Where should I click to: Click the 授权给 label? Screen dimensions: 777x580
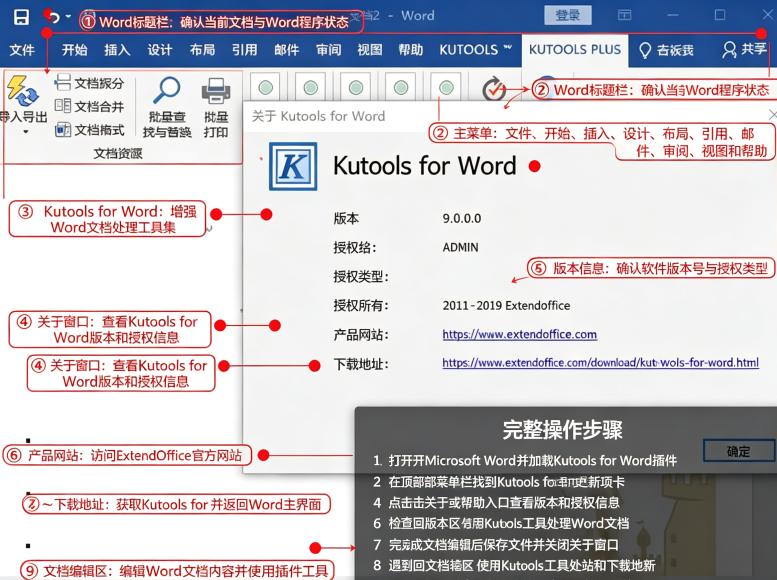354,247
